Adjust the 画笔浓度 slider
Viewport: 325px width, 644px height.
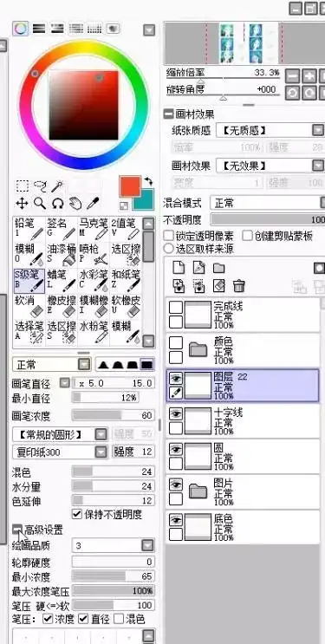click(x=114, y=415)
